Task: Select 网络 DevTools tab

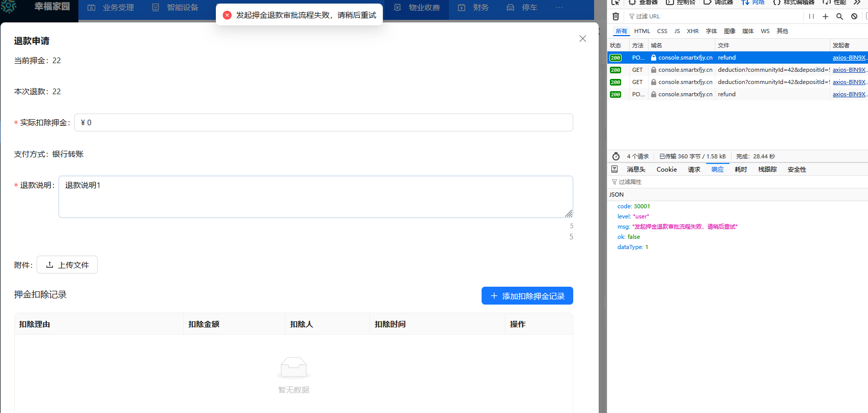Action: coord(753,2)
